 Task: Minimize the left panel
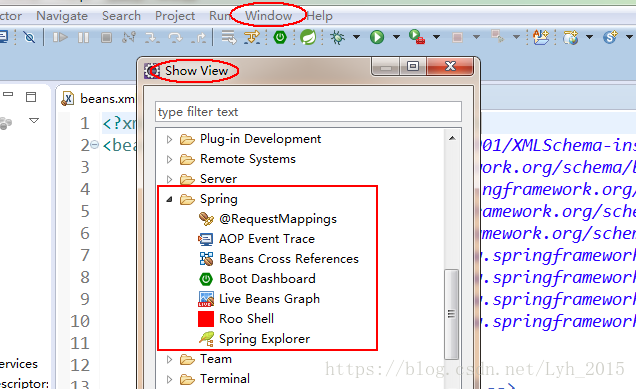(8, 94)
